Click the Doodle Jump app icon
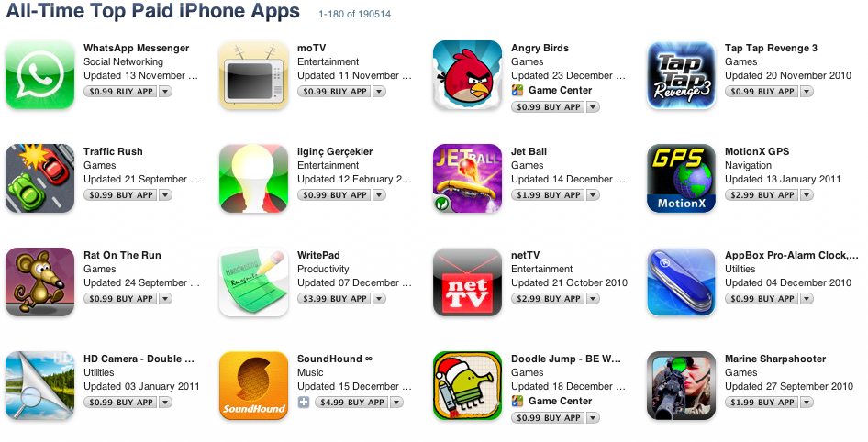This screenshot has width=868, height=442. (x=467, y=385)
